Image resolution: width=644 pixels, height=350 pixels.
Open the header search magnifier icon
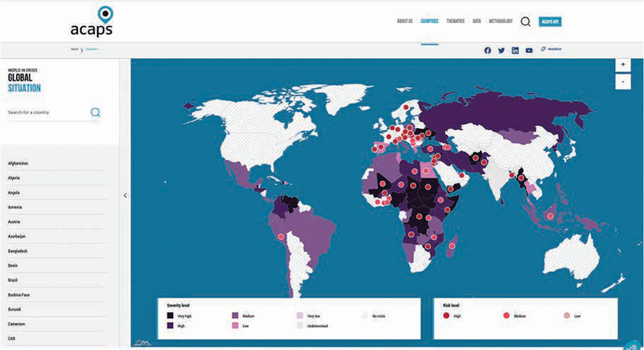[x=526, y=22]
